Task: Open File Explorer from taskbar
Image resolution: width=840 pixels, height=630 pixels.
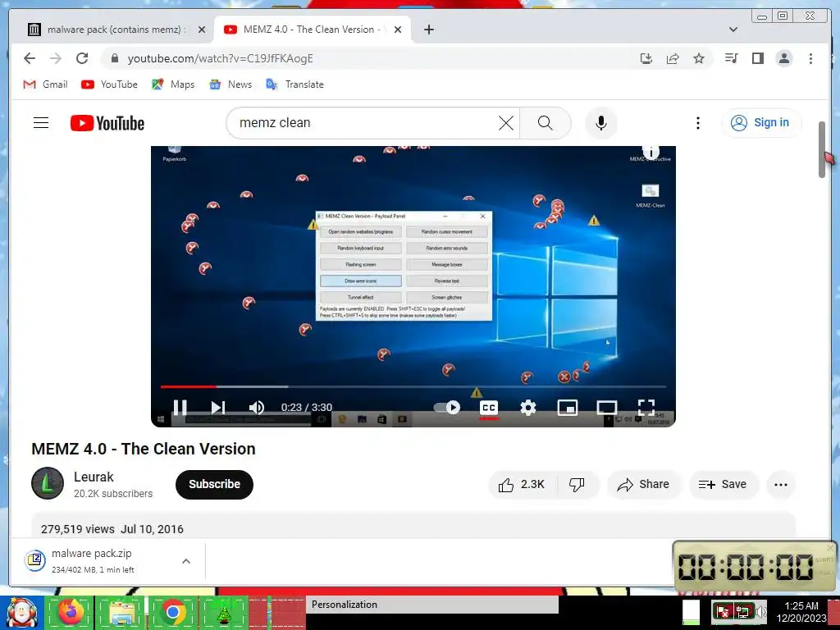Action: tap(121, 612)
